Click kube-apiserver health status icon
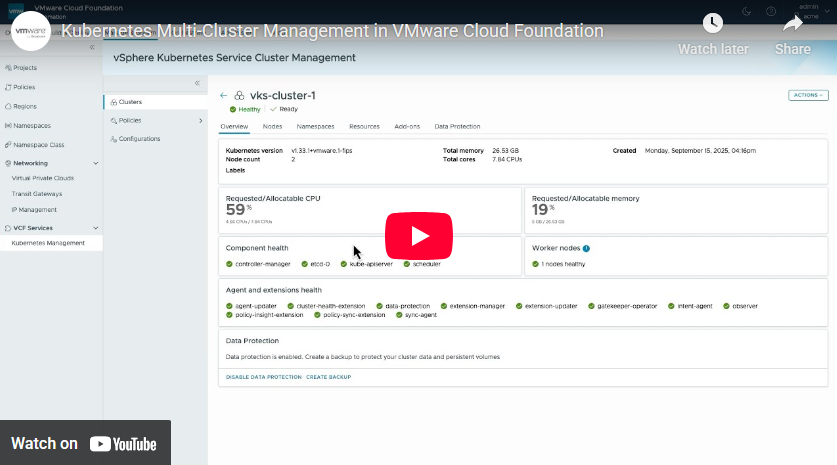Viewport: 837px width, 465px height. 344,264
